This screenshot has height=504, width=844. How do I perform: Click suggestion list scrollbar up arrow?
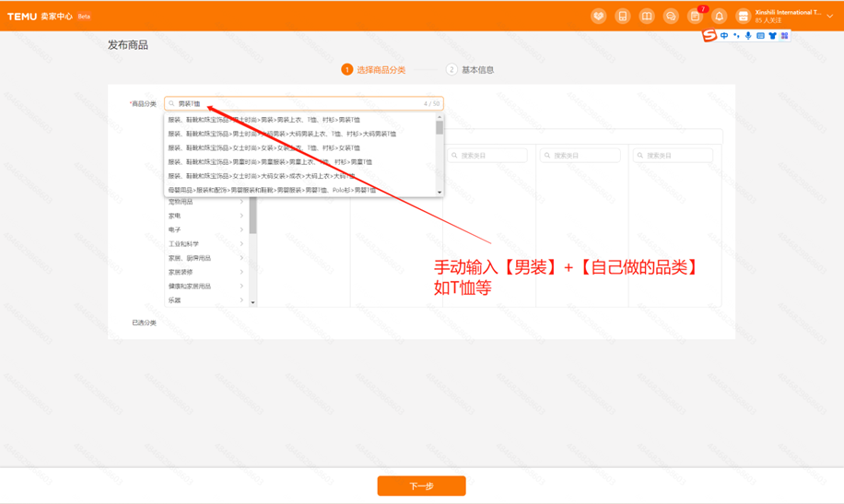440,117
